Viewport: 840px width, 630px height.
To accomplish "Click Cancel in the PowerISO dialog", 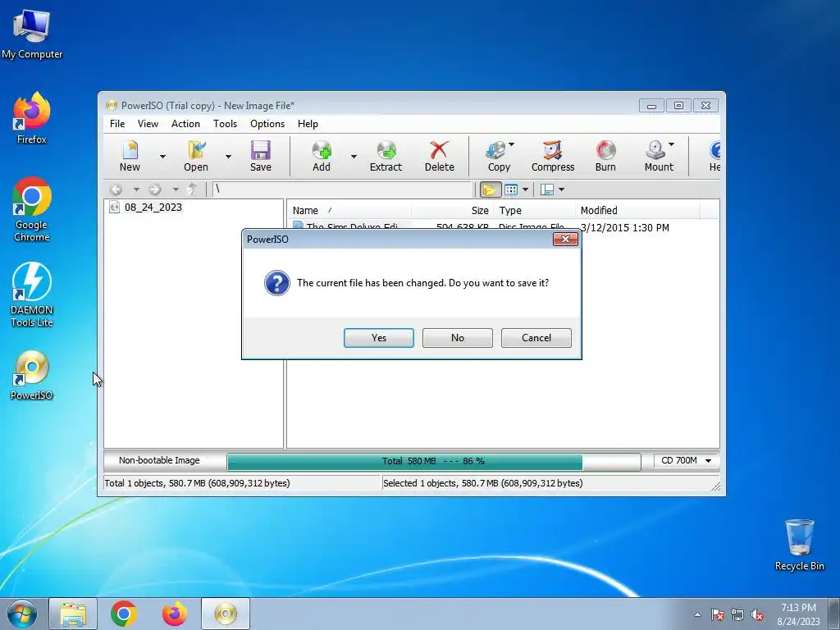I will 536,338.
